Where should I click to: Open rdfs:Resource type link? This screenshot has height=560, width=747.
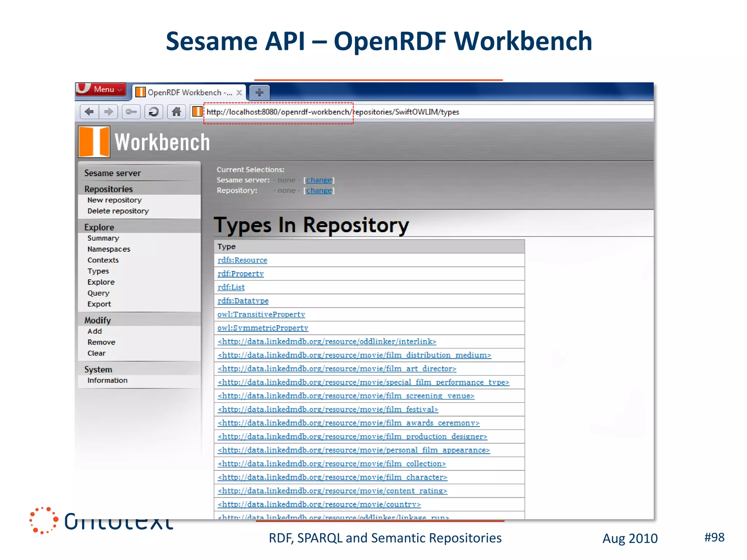[242, 260]
